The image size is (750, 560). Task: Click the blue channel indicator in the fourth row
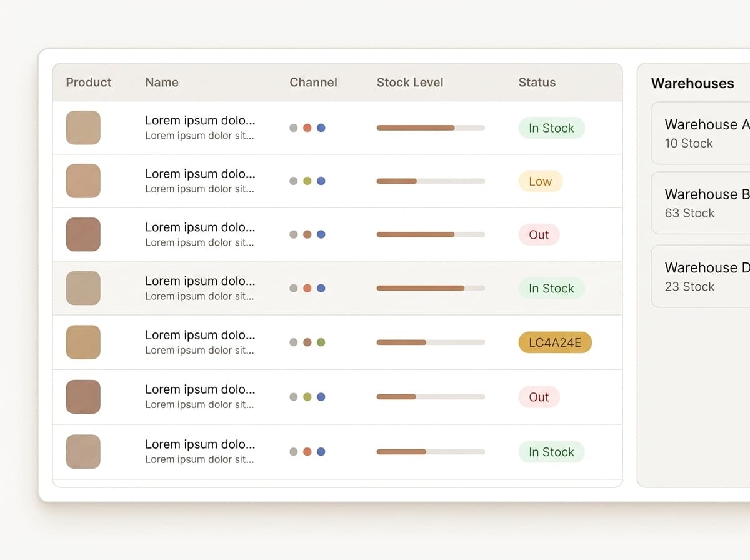pos(321,288)
